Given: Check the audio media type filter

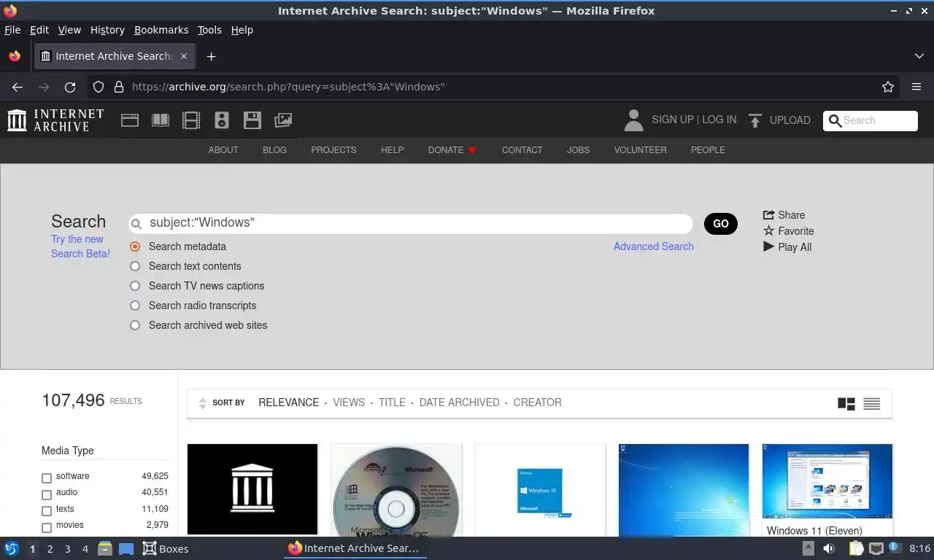Looking at the screenshot, I should click(47, 494).
